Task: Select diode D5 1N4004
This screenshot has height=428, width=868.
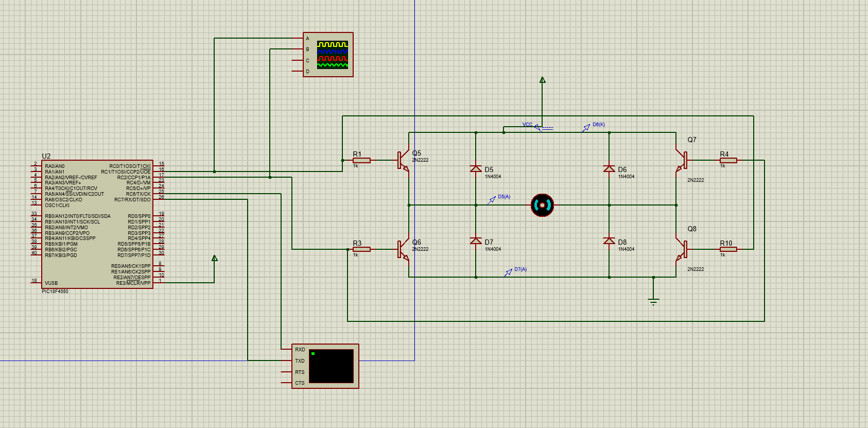Action: click(476, 169)
